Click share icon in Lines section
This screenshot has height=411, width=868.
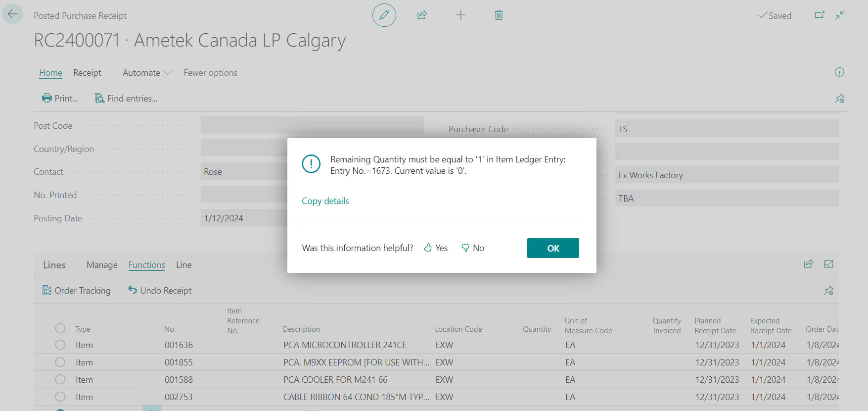[x=809, y=264]
